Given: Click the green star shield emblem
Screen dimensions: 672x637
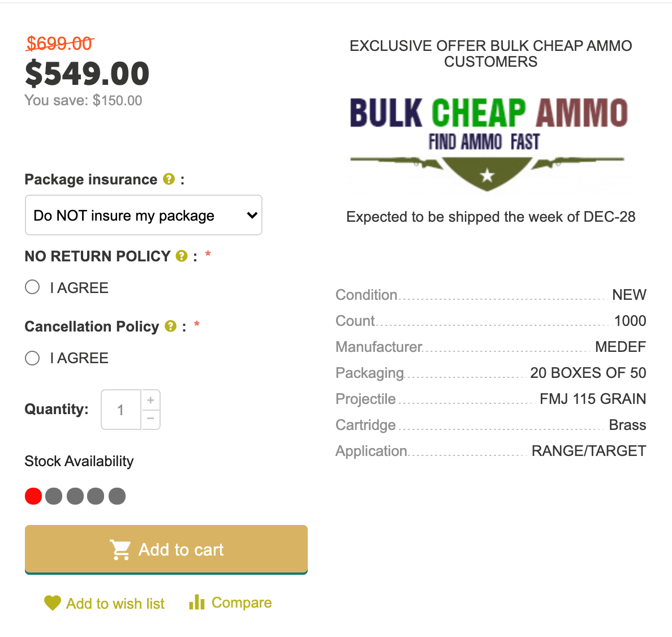Looking at the screenshot, I should [x=487, y=174].
